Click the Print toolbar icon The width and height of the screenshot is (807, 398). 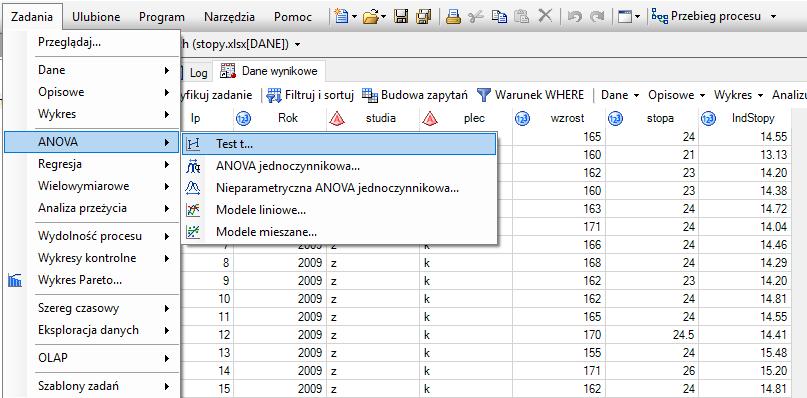[453, 17]
